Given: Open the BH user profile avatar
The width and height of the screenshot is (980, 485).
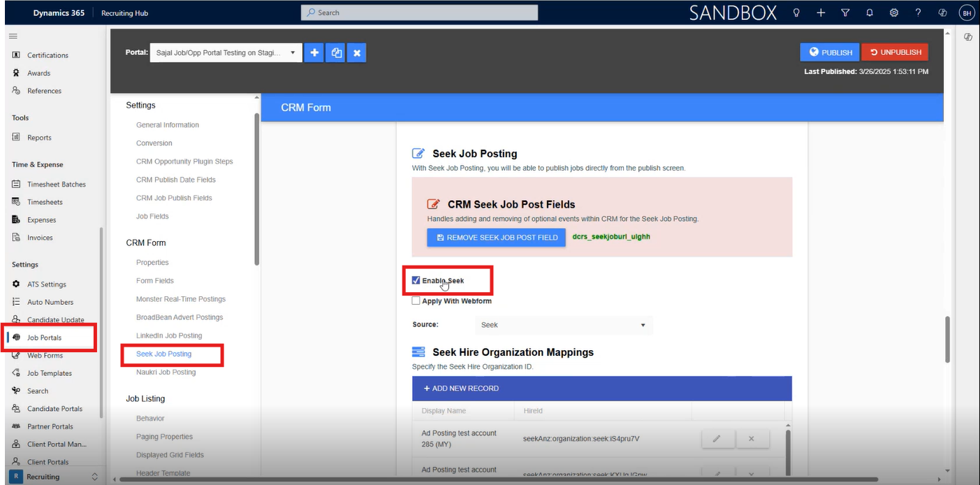Looking at the screenshot, I should pos(967,13).
